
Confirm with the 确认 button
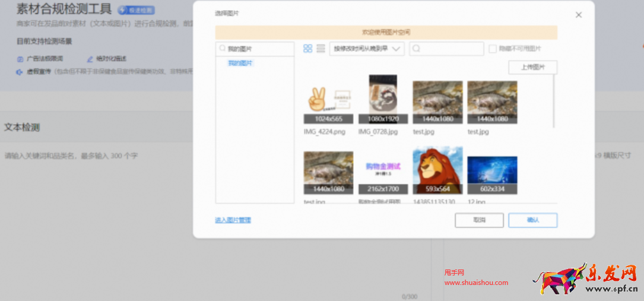tap(532, 220)
